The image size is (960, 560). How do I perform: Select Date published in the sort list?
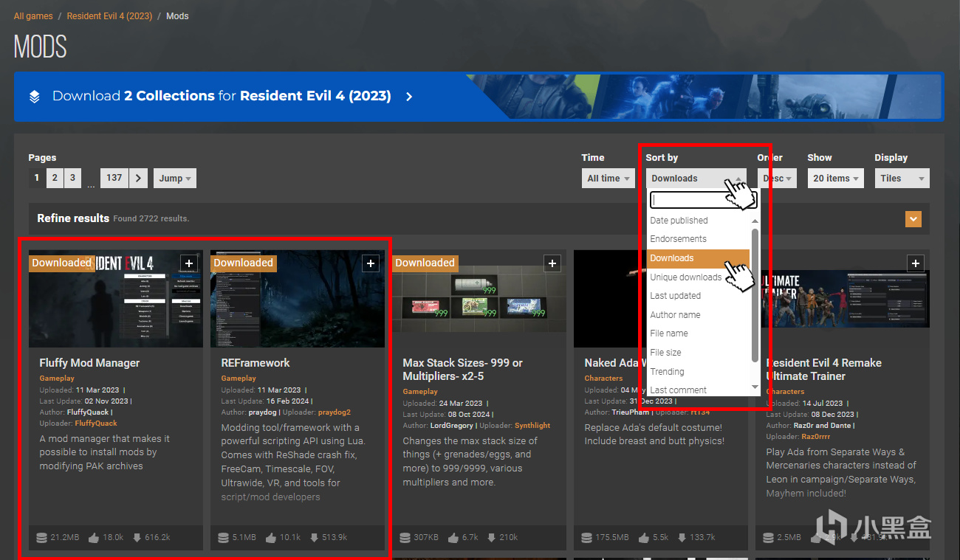coord(699,221)
